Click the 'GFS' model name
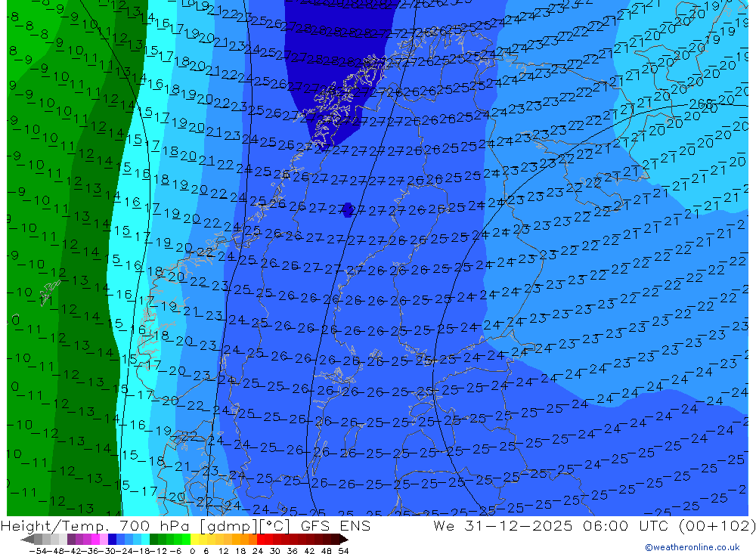Image resolution: width=756 pixels, height=554 pixels. (x=315, y=525)
